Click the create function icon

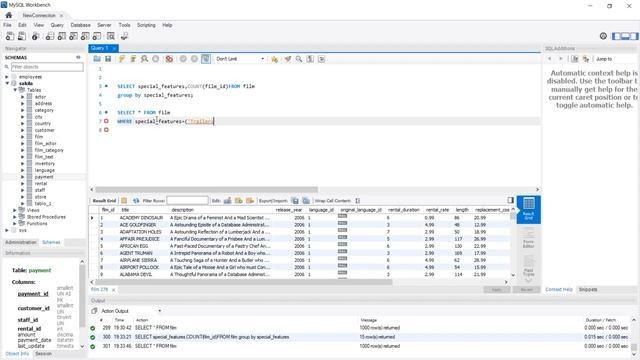(97, 36)
